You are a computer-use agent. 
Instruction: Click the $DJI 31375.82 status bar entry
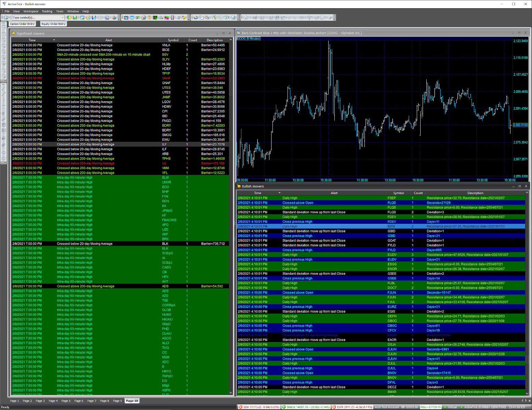pyautogui.click(x=259, y=407)
